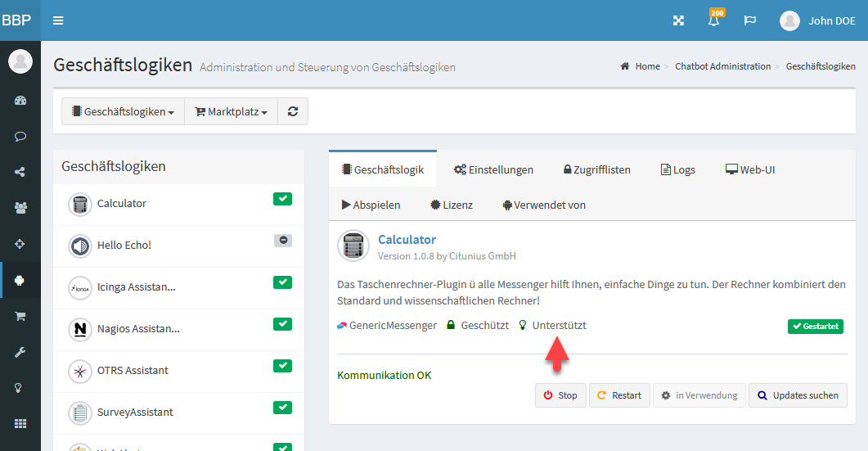
Task: Open the Logs tab
Action: click(x=677, y=169)
